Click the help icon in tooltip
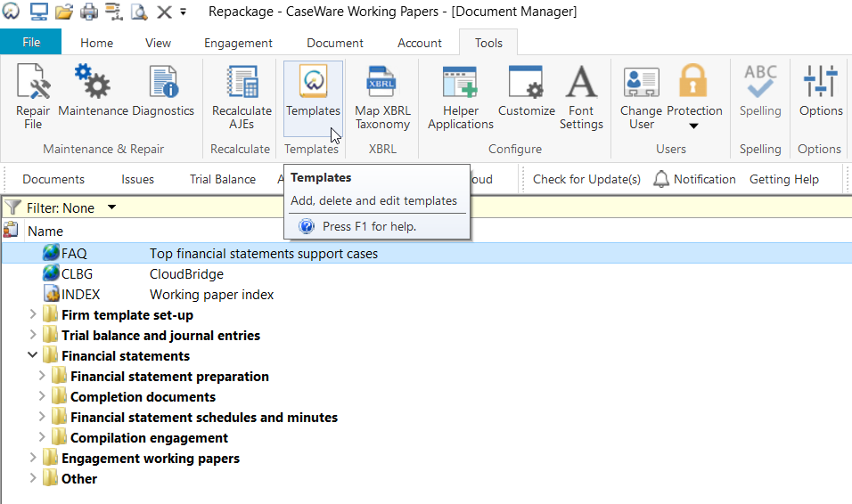This screenshot has height=504, width=852. click(307, 226)
